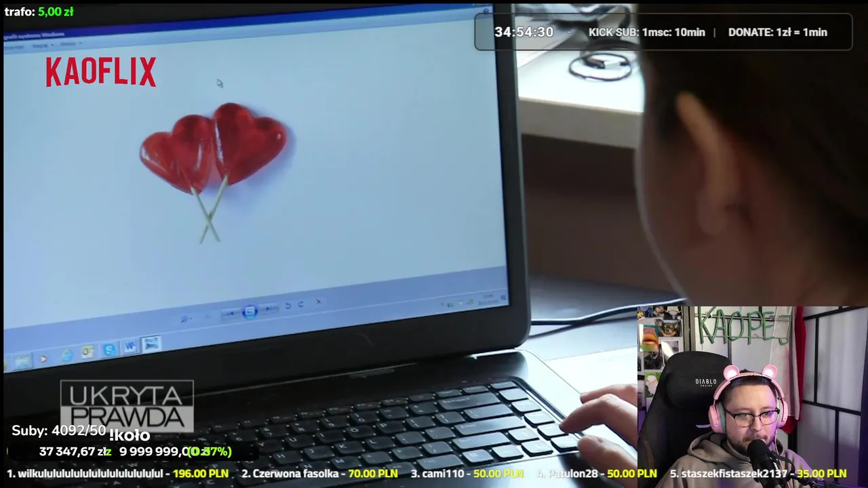Open Windows Media Player from taskbar
The height and width of the screenshot is (488, 868).
pyautogui.click(x=44, y=359)
